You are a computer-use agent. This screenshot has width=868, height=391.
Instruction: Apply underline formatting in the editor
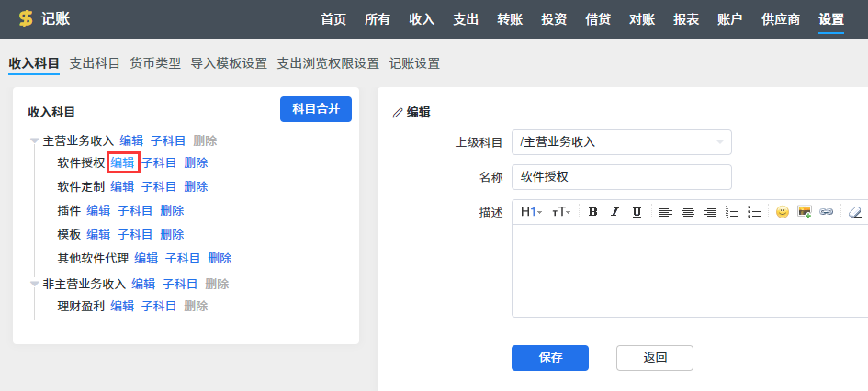(x=637, y=212)
